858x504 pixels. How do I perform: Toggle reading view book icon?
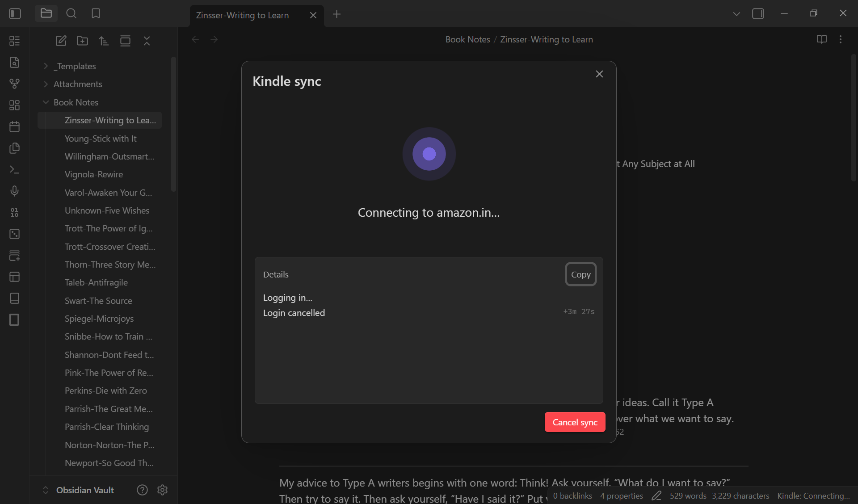[x=821, y=39]
